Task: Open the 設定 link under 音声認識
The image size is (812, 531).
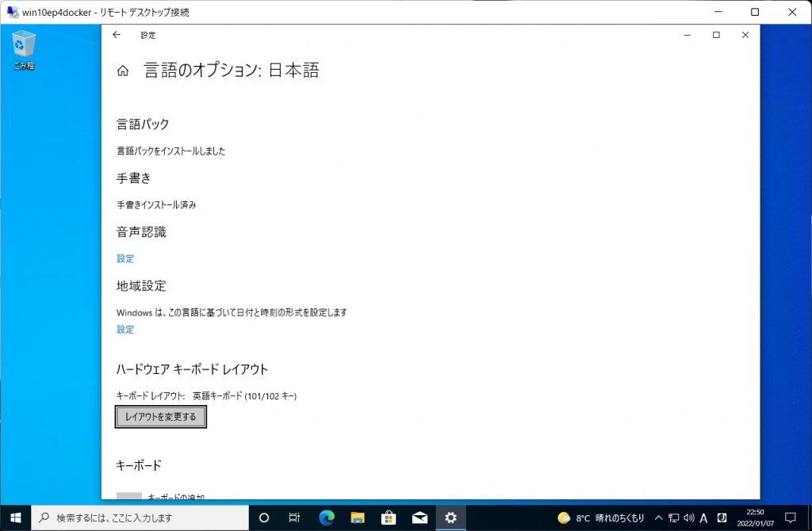Action: (x=125, y=258)
